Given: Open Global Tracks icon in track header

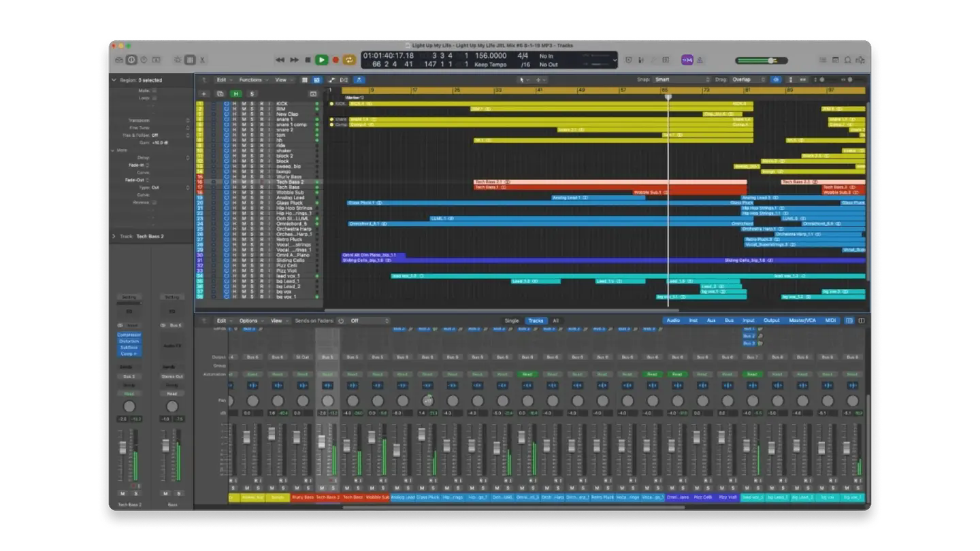Looking at the screenshot, I should (x=313, y=94).
